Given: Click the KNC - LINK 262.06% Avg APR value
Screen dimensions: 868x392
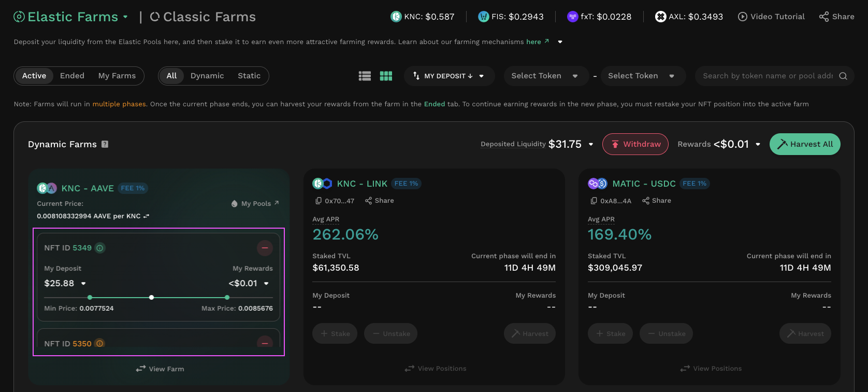Looking at the screenshot, I should pyautogui.click(x=345, y=234).
